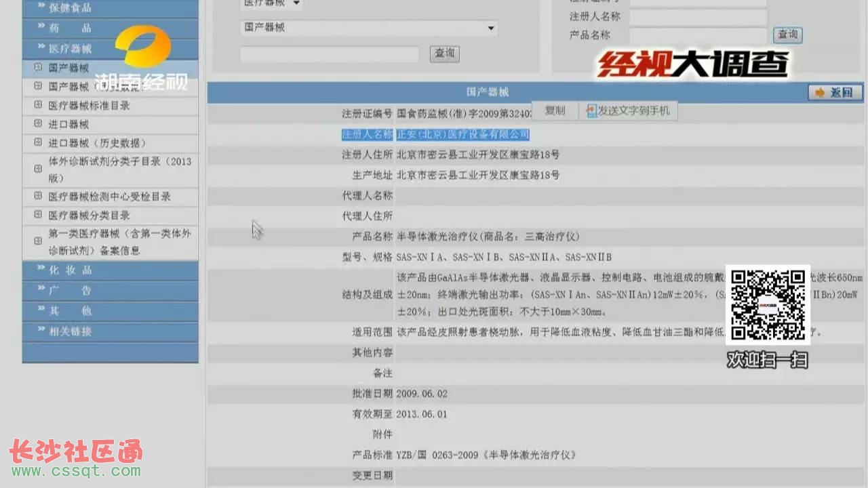Open 进口器械 in sidebar
Screen dimensions: 868x488
point(68,124)
